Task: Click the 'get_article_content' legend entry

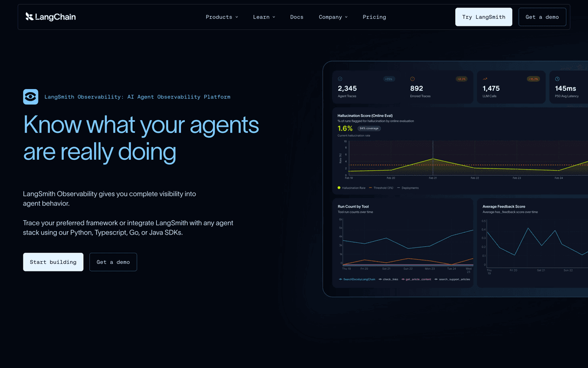Action: (416, 279)
